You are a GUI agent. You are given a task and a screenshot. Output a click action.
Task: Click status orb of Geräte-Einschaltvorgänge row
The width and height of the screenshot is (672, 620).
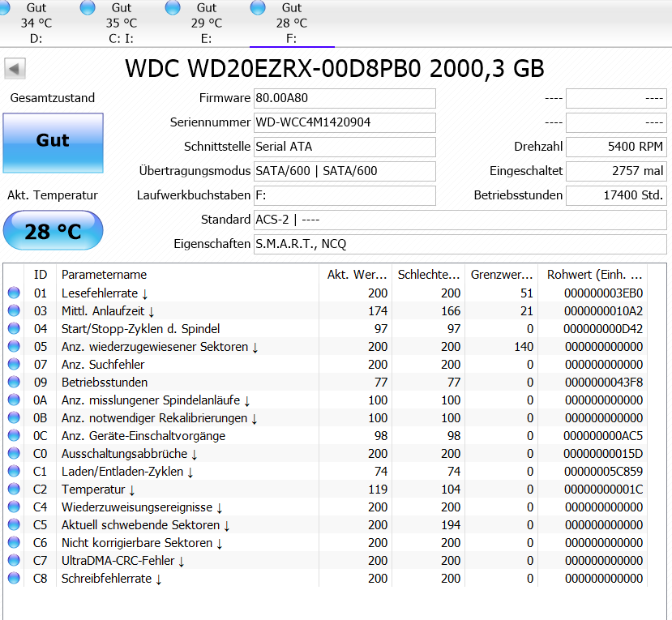point(14,435)
